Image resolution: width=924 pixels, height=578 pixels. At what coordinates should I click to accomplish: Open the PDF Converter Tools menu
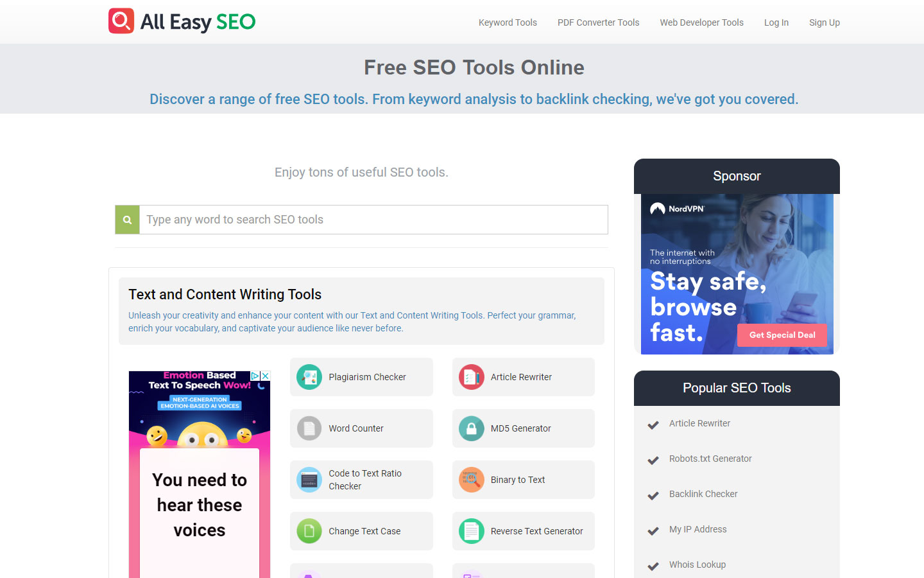tap(598, 22)
